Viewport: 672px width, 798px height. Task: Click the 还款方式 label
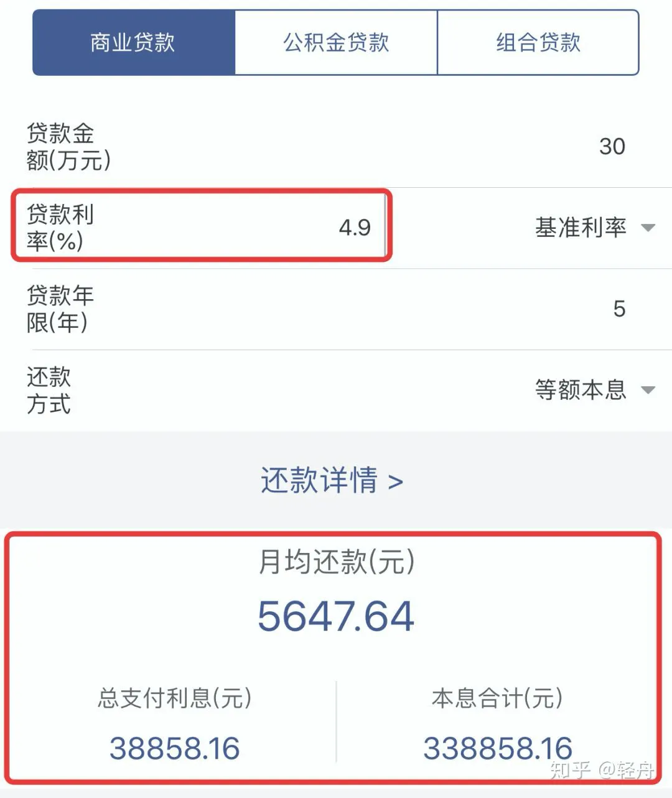point(49,391)
